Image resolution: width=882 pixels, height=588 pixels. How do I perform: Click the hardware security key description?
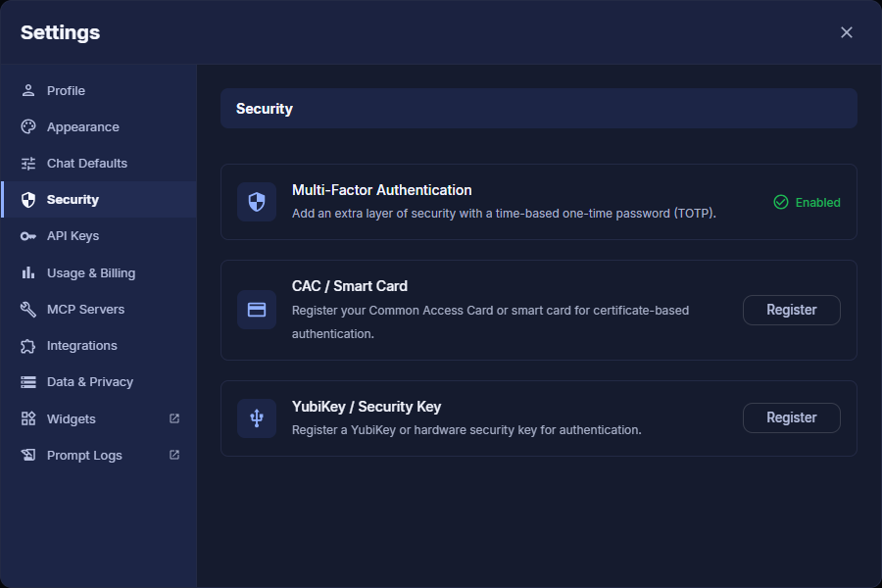pos(466,430)
